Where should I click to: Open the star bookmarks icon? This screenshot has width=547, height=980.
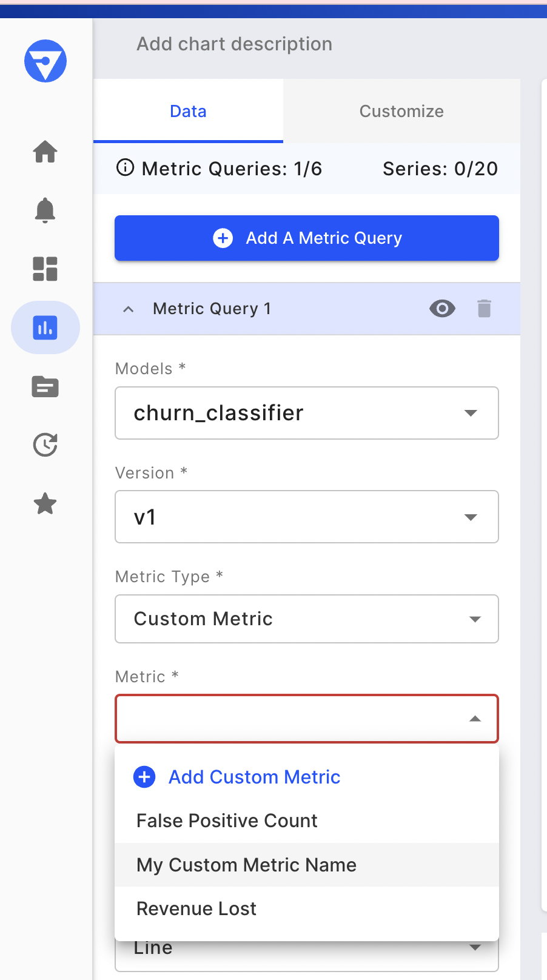[45, 504]
